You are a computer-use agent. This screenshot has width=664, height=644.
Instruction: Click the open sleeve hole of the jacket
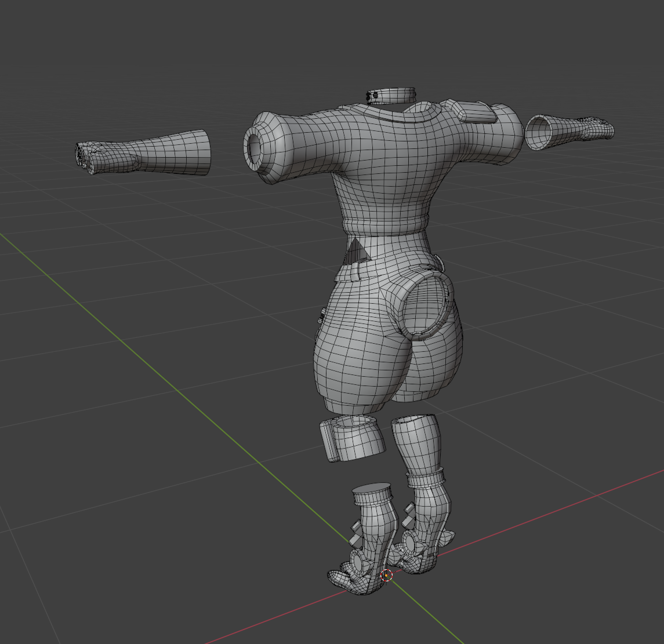[255, 145]
